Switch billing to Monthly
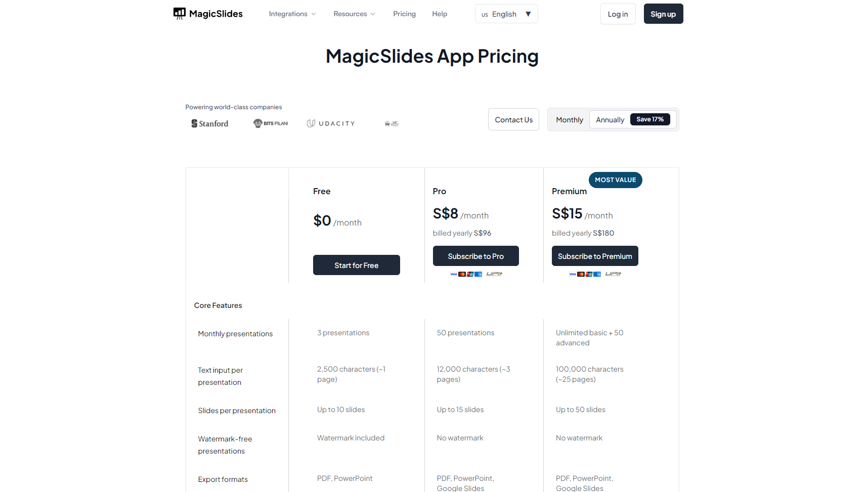 [x=569, y=119]
